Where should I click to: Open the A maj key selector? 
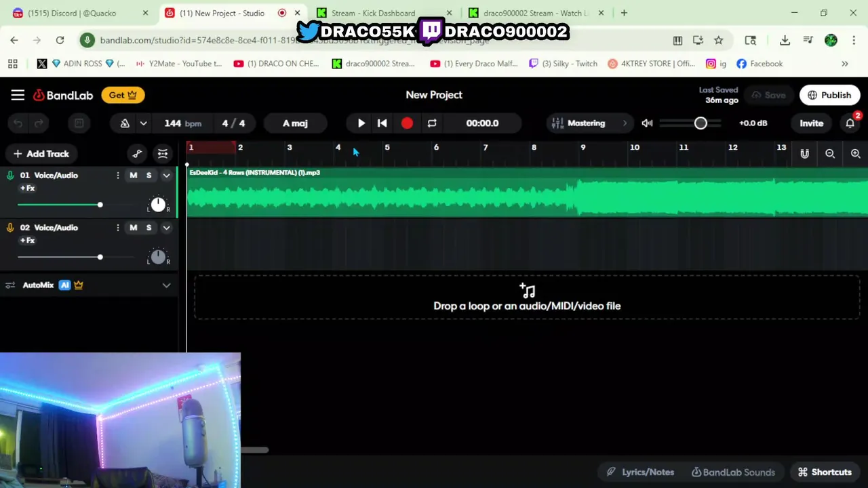point(295,123)
